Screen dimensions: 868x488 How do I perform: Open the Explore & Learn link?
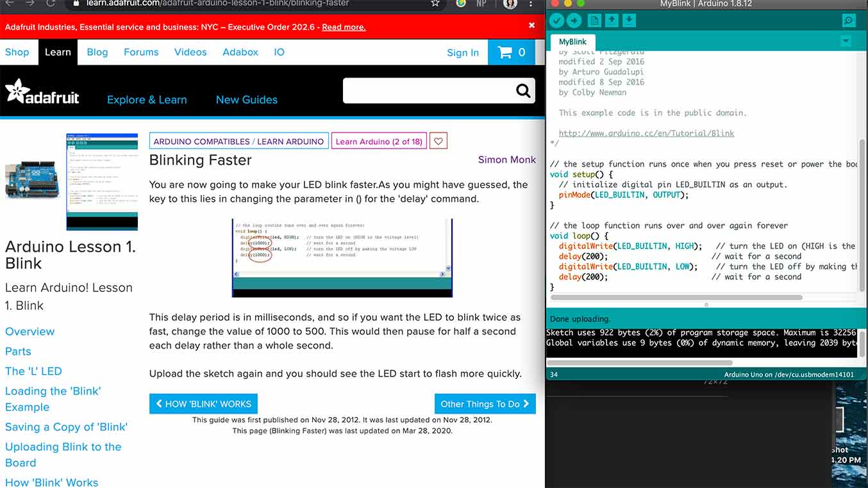click(147, 100)
